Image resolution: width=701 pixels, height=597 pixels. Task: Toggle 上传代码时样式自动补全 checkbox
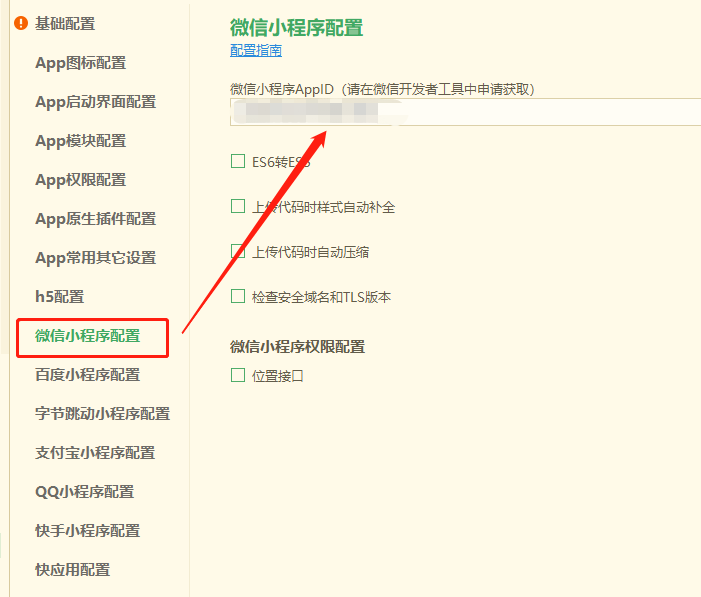pos(238,206)
